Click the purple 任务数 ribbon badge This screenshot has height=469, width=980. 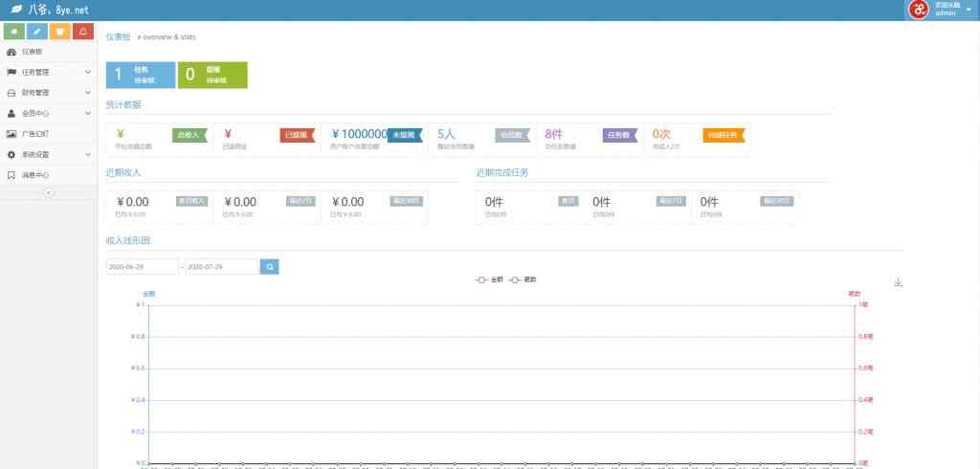pos(620,135)
